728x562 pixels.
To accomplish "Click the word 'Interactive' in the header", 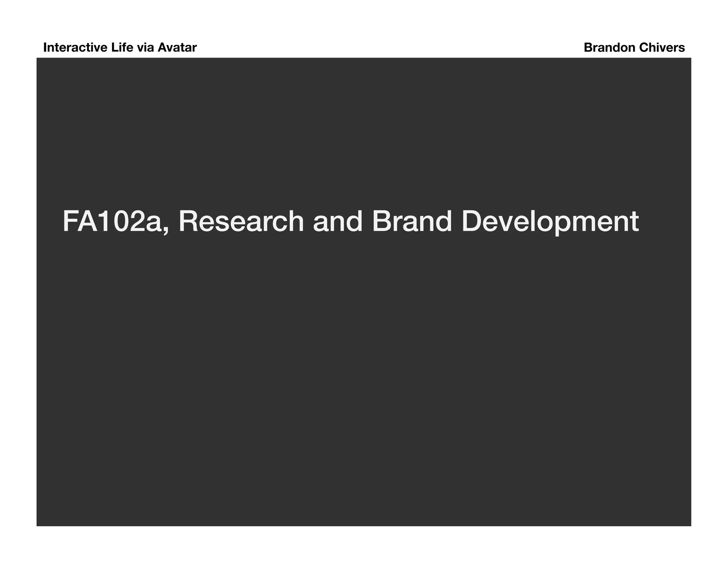I will (x=75, y=48).
